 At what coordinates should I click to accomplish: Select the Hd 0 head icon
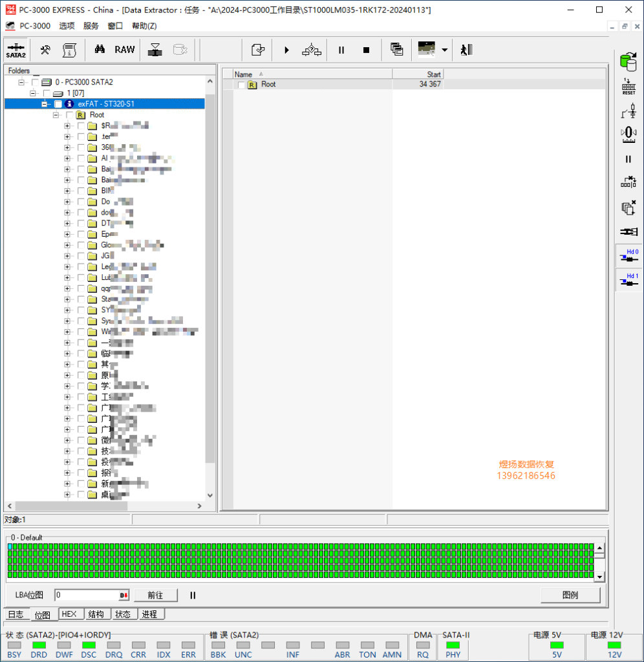pos(628,255)
